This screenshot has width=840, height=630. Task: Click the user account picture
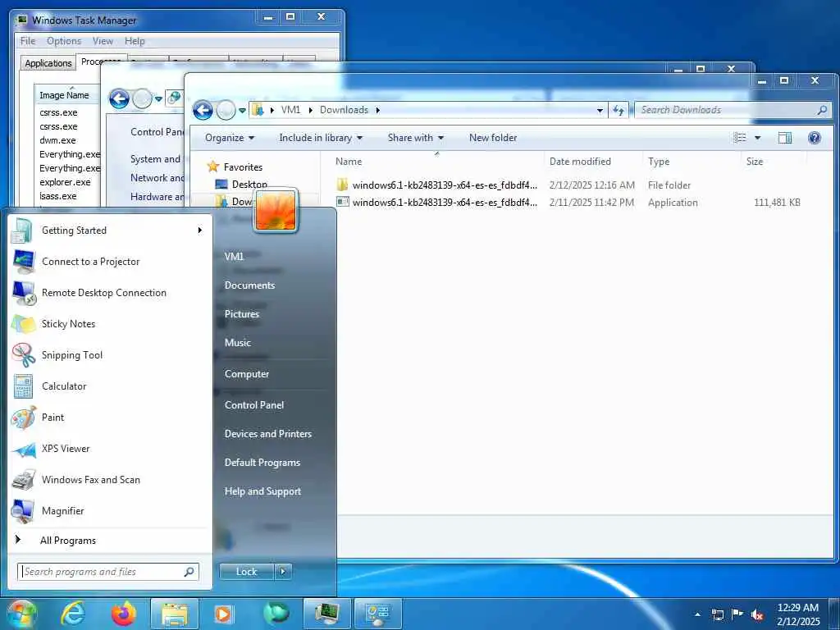(276, 211)
